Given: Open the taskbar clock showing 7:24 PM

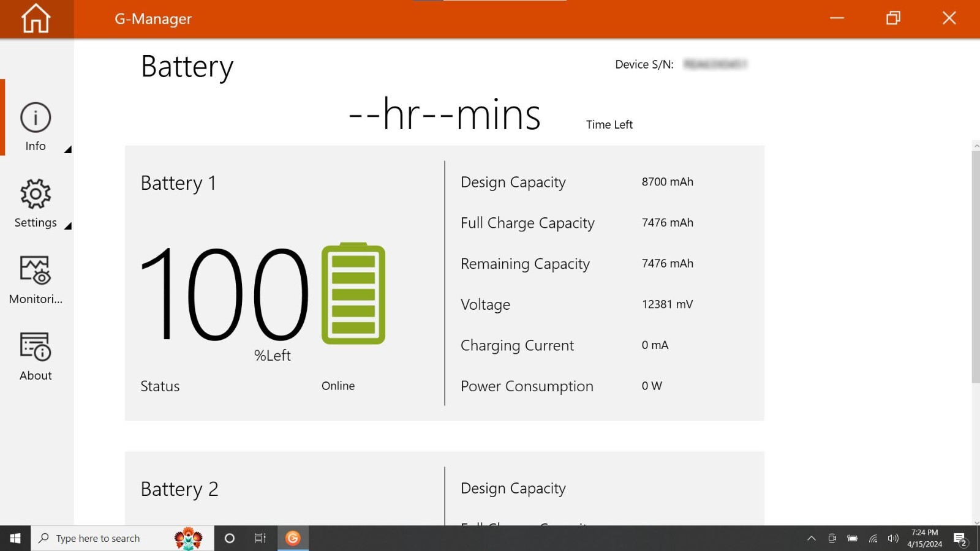Looking at the screenshot, I should point(925,538).
